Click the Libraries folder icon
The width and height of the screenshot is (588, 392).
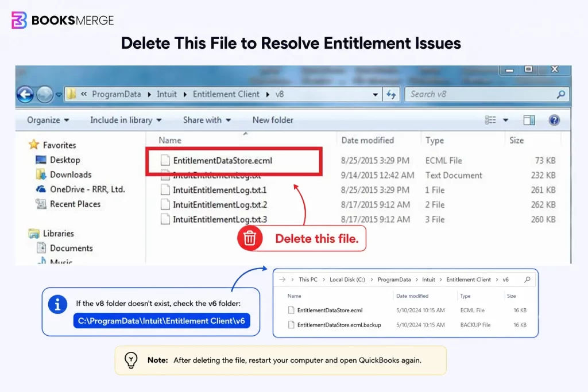point(34,234)
